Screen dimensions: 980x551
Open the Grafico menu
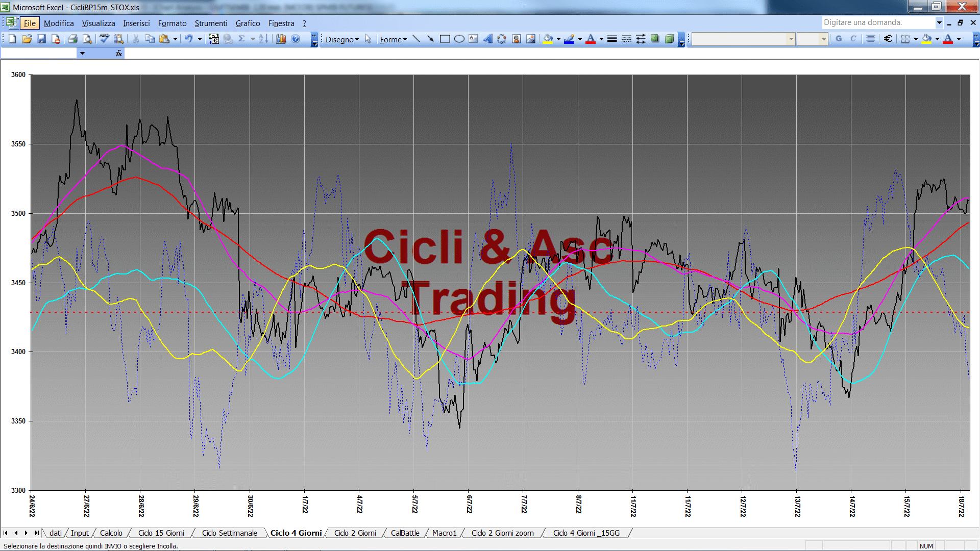(x=248, y=23)
